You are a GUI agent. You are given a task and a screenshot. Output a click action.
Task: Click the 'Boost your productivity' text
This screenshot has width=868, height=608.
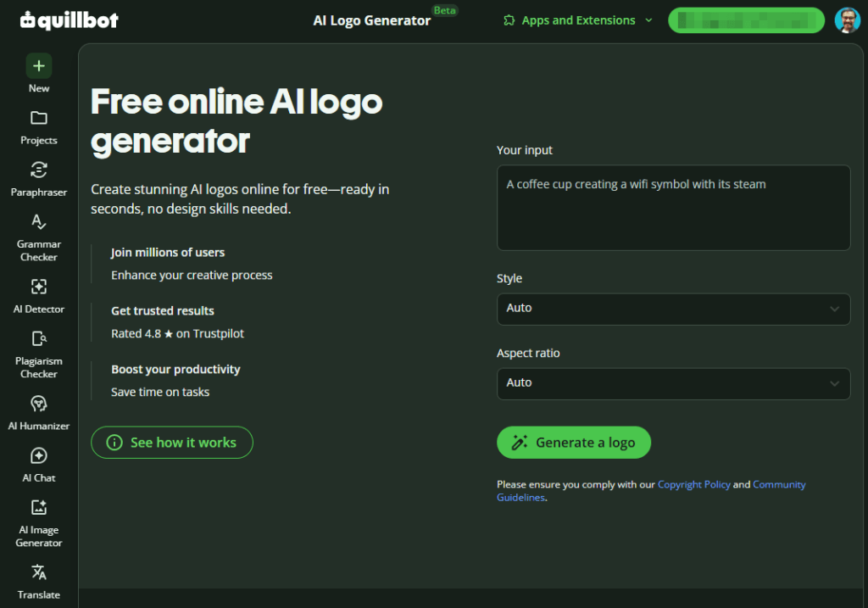tap(175, 370)
